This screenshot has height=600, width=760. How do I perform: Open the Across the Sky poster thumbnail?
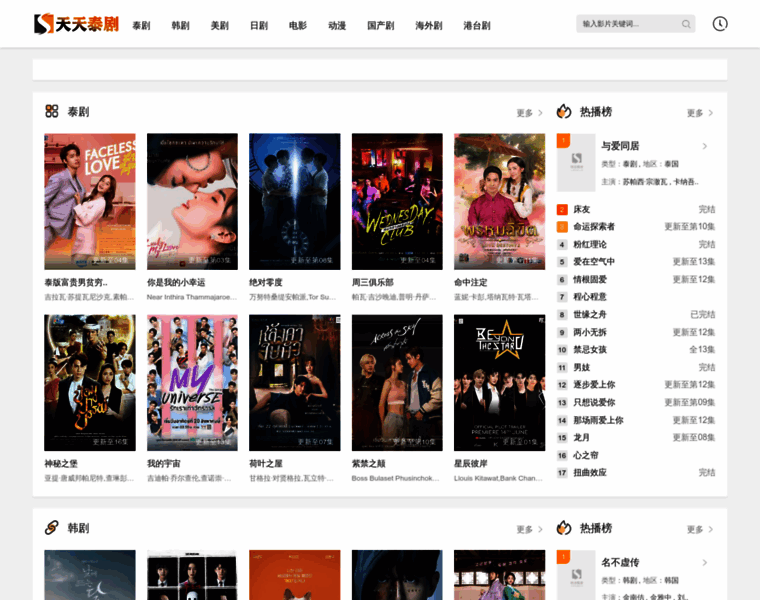coord(397,383)
